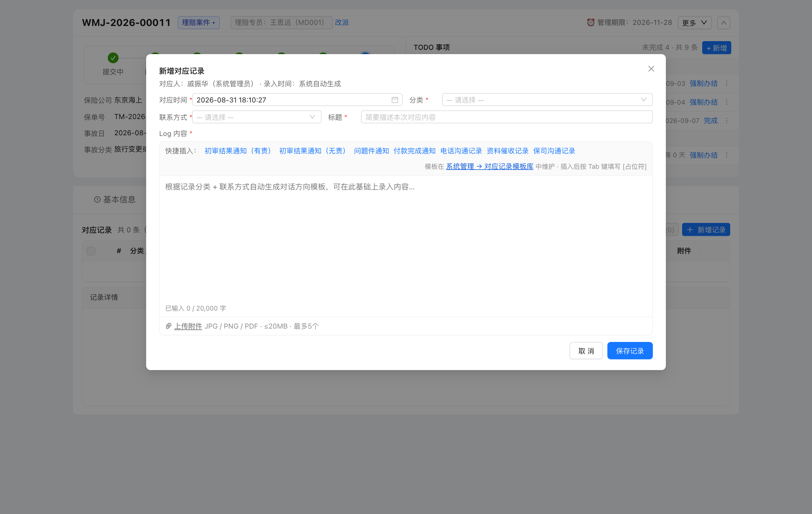
Task: Open more options for the 09-03 row
Action: pos(727,83)
